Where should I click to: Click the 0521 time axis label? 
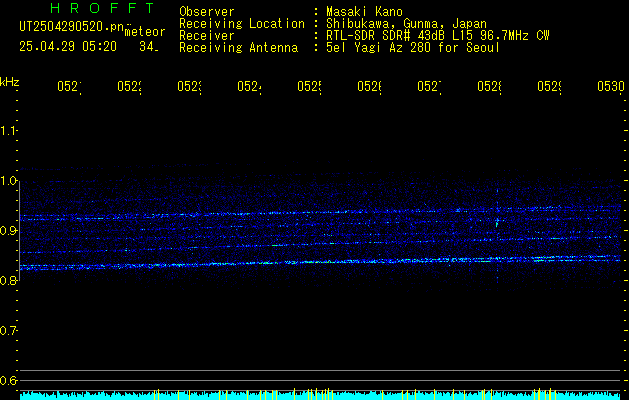69,86
